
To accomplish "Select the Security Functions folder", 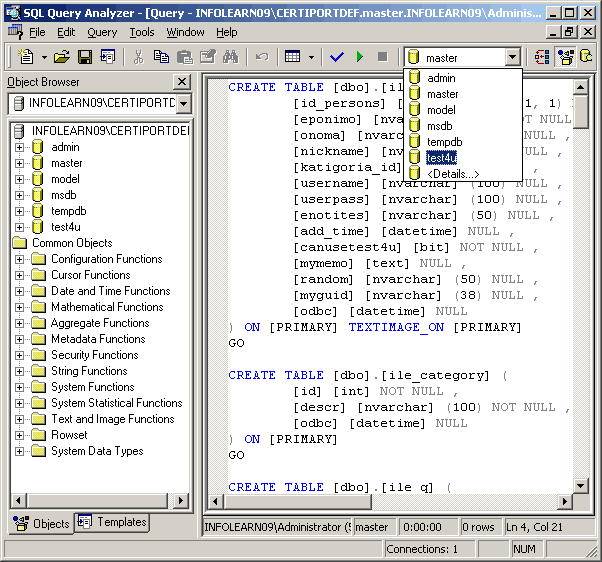I will (x=94, y=355).
